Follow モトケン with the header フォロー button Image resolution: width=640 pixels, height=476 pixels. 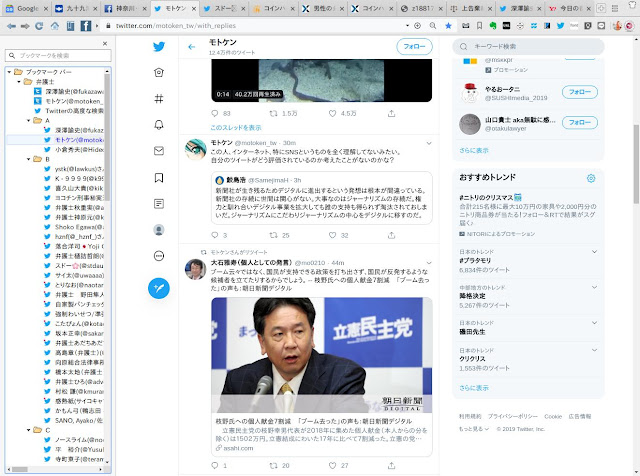[x=414, y=47]
